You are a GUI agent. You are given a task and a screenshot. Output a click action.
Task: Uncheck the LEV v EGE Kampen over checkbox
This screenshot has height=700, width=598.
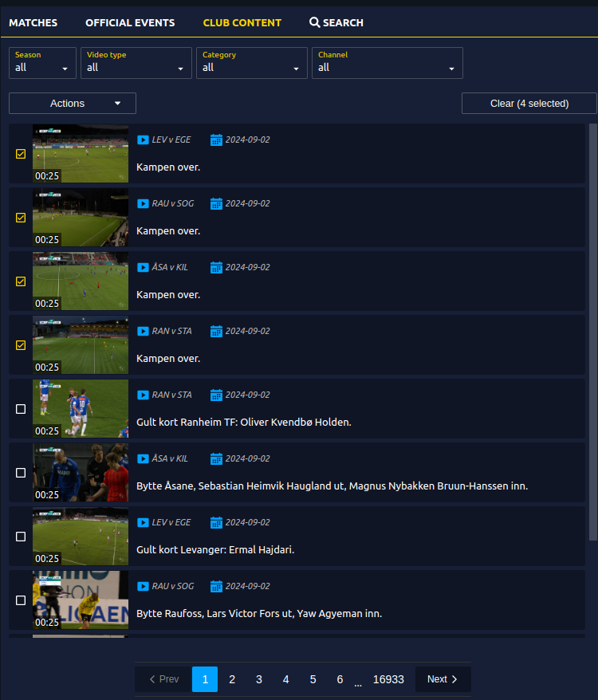click(21, 154)
